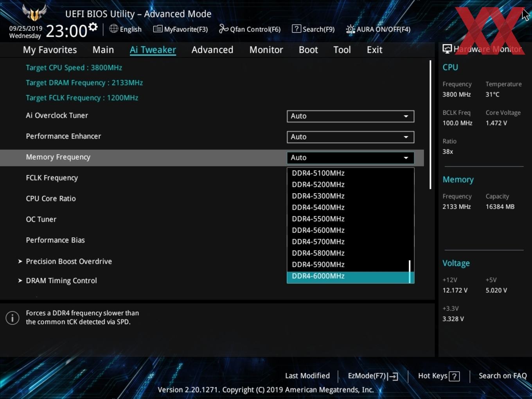Click the Last Modified button
Screen dimensions: 532x399
point(307,376)
